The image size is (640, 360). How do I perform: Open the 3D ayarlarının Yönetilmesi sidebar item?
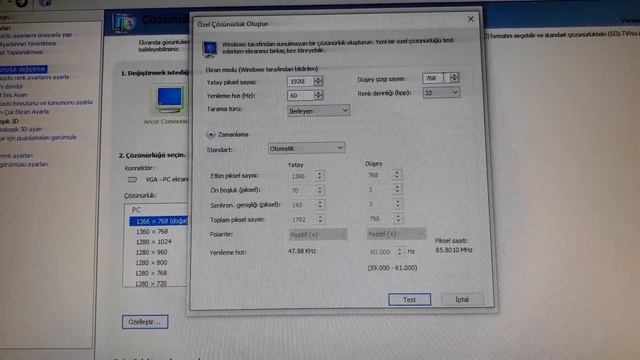point(28,43)
